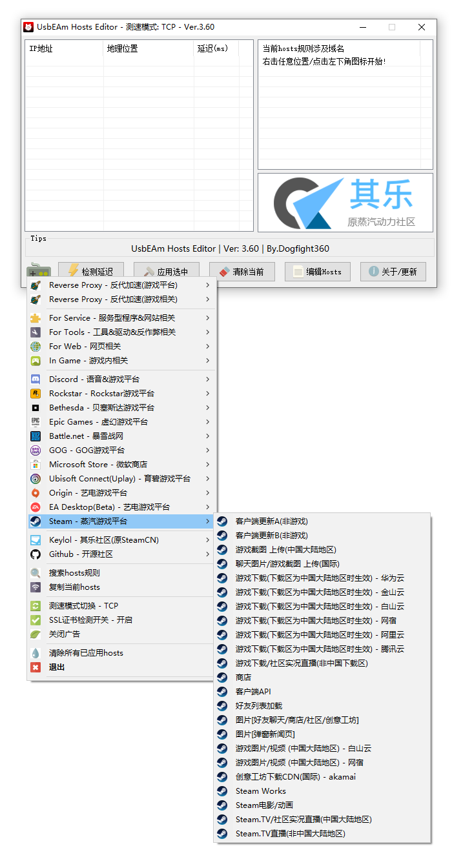Select 客户端API entry

coord(322,692)
